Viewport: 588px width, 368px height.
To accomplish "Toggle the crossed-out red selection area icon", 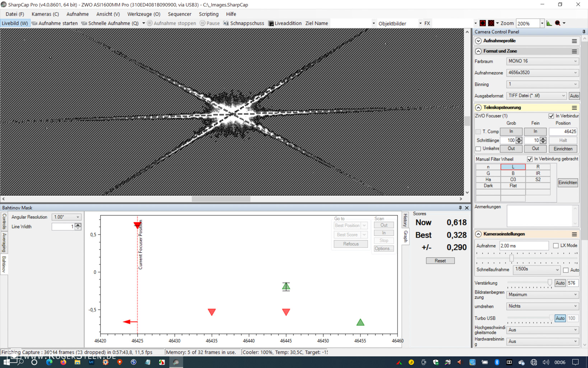I will click(x=491, y=23).
